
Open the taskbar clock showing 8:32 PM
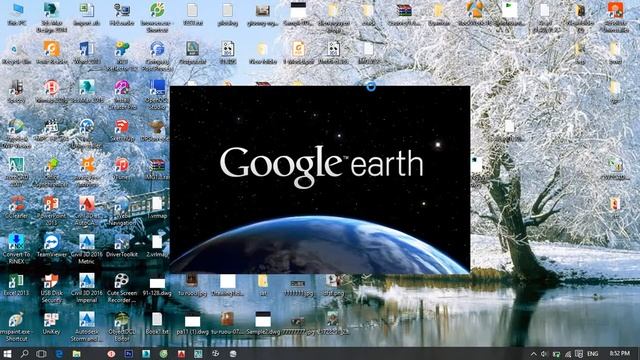click(x=620, y=353)
